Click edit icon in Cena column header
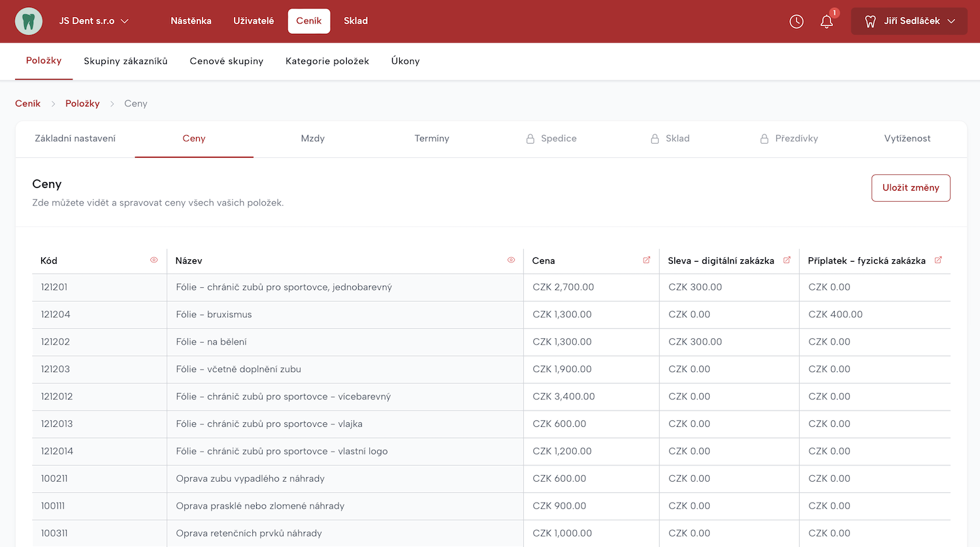The width and height of the screenshot is (980, 547). pos(647,260)
